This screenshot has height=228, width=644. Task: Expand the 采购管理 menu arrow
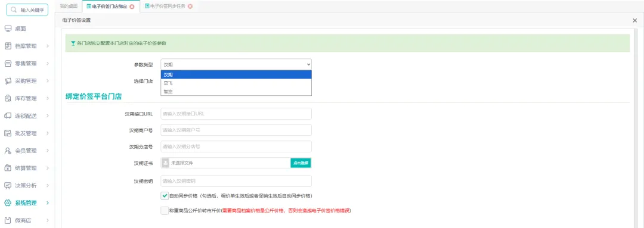(x=48, y=81)
